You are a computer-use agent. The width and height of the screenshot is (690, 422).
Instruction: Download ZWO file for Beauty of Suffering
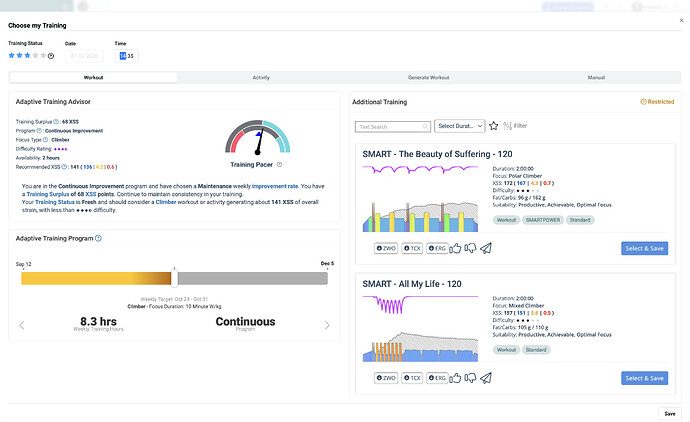[x=386, y=248]
